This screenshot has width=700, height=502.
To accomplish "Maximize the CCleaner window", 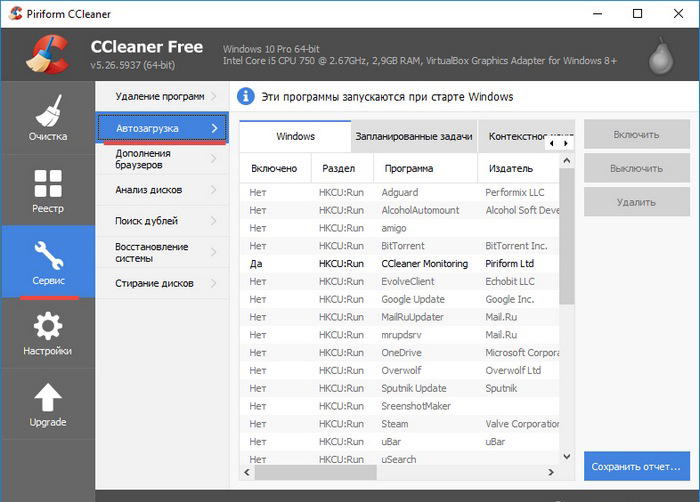I will (638, 14).
